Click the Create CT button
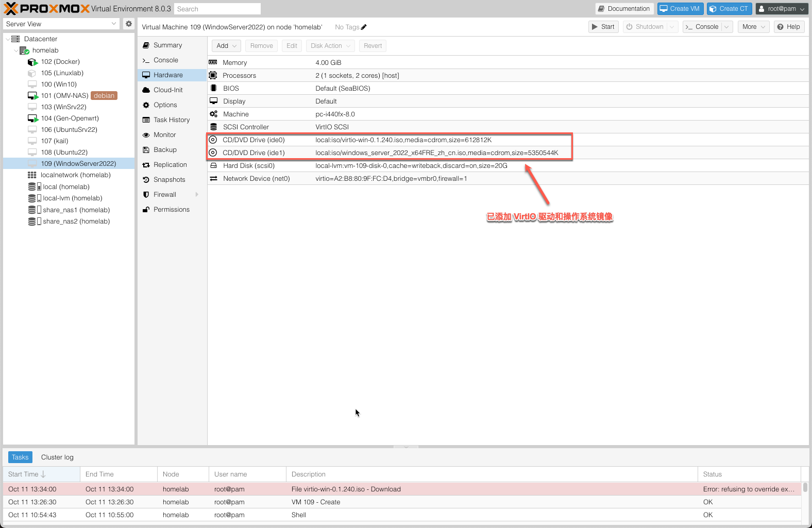Image resolution: width=812 pixels, height=528 pixels. coord(729,9)
